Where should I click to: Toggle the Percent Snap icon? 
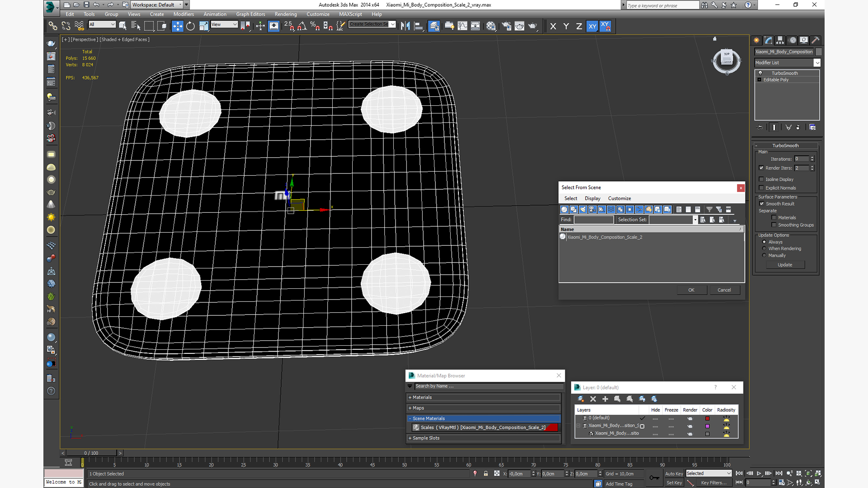click(315, 26)
